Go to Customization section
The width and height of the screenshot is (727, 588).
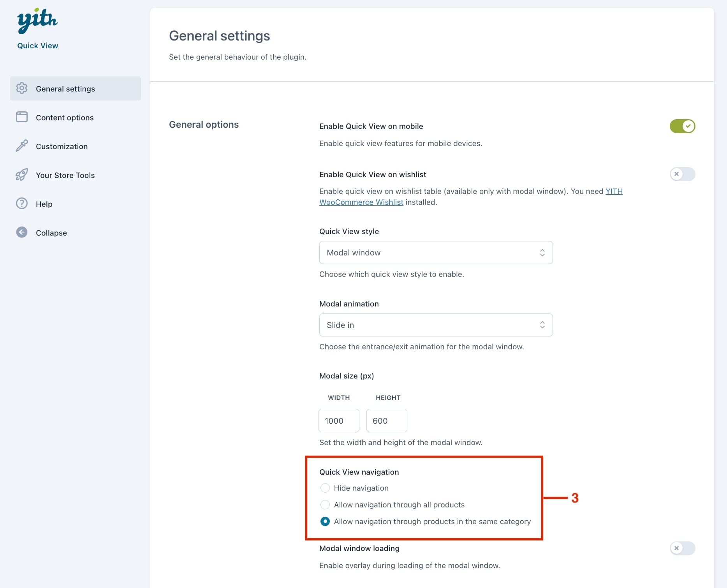point(76,146)
